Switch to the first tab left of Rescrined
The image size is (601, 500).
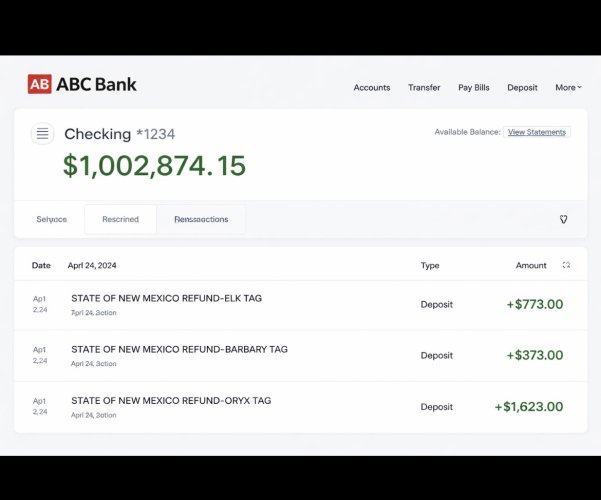pyautogui.click(x=51, y=219)
